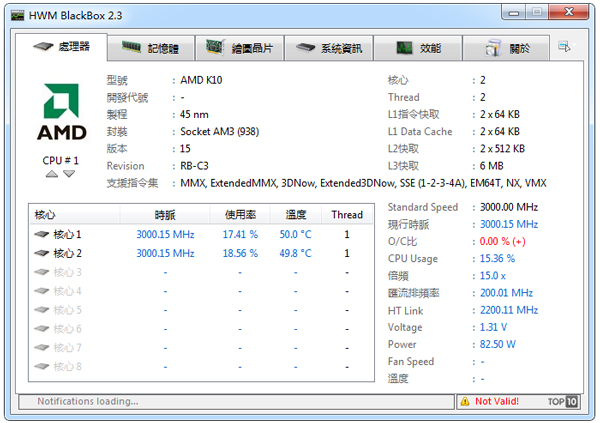Screen dimensions: 600x423
Task: Click the yellow warning icon beside Not Valid!
Action: (x=463, y=401)
